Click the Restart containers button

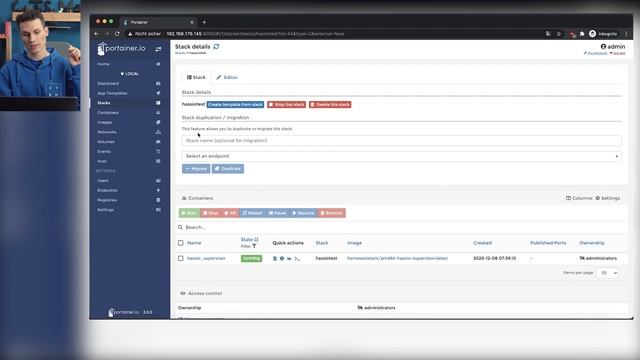(252, 213)
